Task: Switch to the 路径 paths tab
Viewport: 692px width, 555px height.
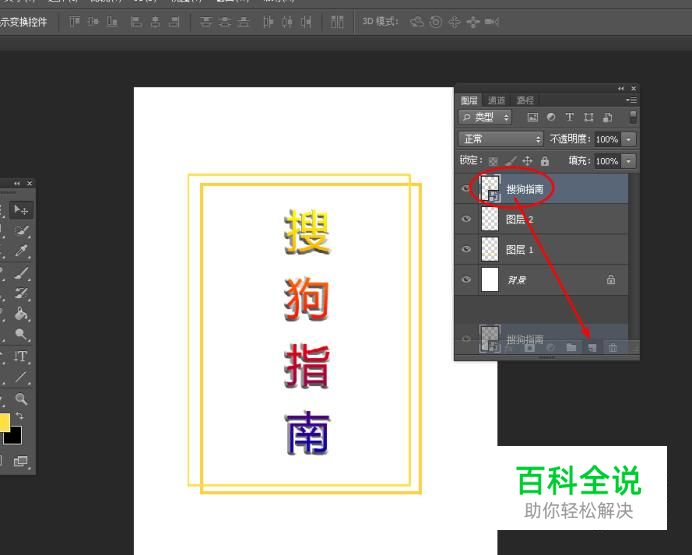Action: pos(525,101)
